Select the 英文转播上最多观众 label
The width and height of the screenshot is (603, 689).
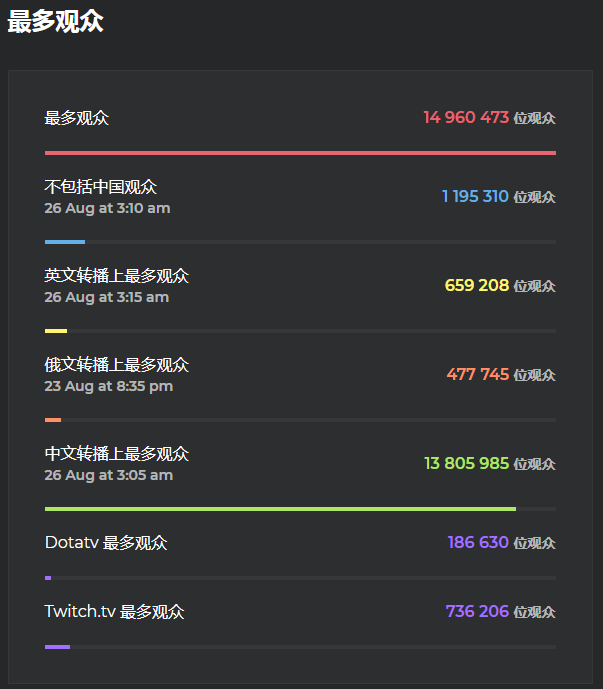(x=117, y=276)
